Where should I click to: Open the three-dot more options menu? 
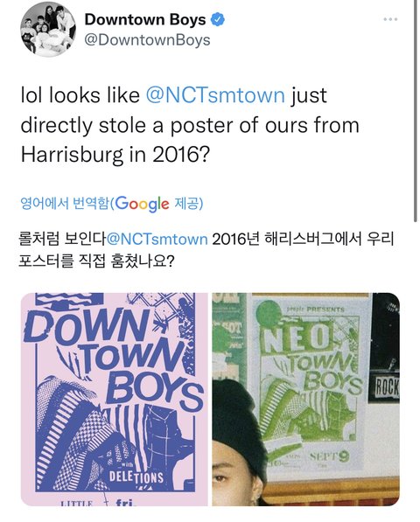coord(390,19)
